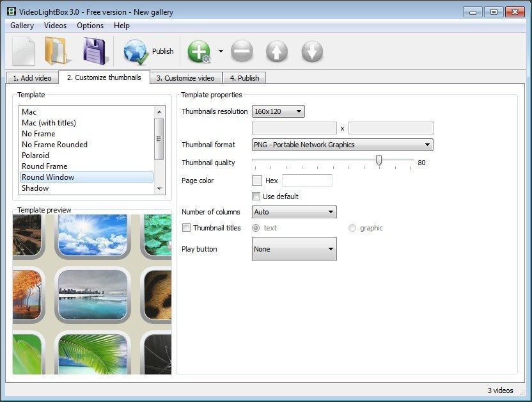The height and width of the screenshot is (402, 532).
Task: Click the palm leaf beach preview thumbnail
Action: [93, 353]
